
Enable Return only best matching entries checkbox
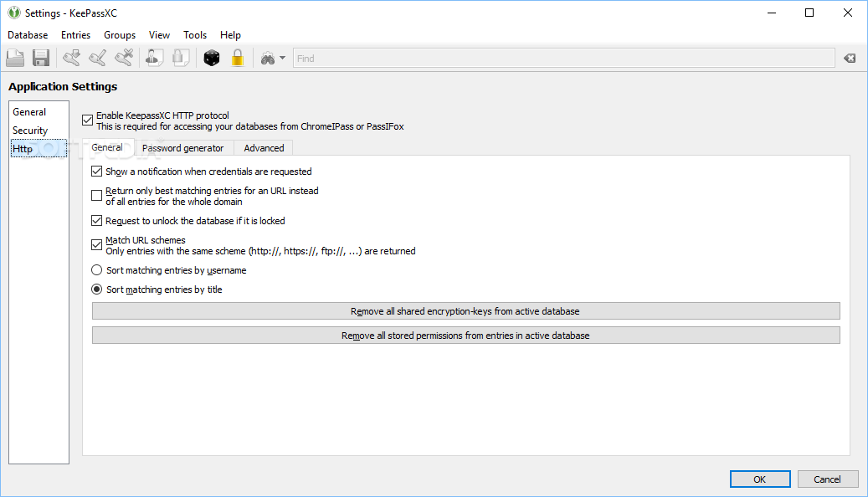(97, 195)
